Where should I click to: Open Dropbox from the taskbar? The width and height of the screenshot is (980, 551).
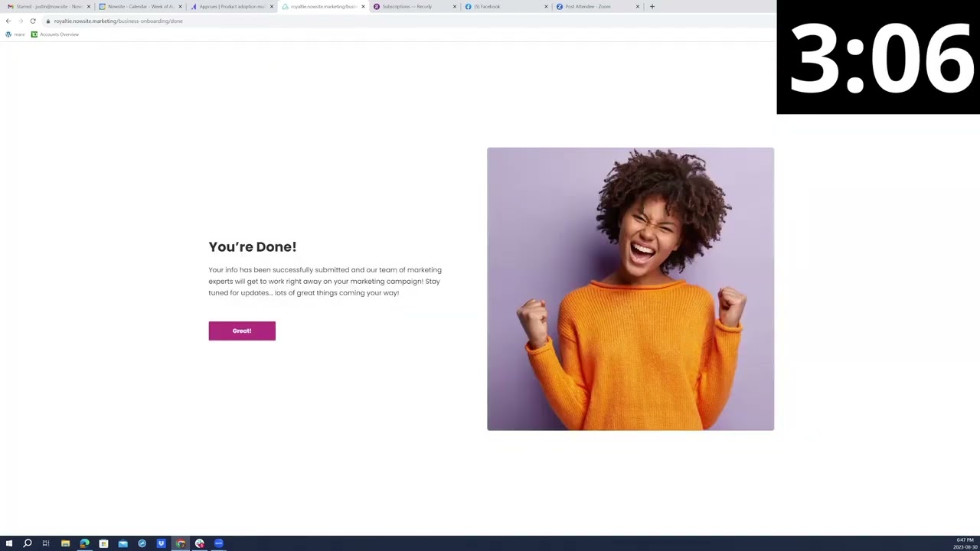pyautogui.click(x=161, y=543)
